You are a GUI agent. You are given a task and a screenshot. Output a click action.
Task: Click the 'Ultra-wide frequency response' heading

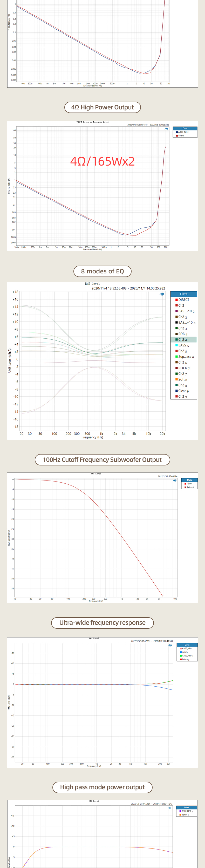(x=102, y=623)
